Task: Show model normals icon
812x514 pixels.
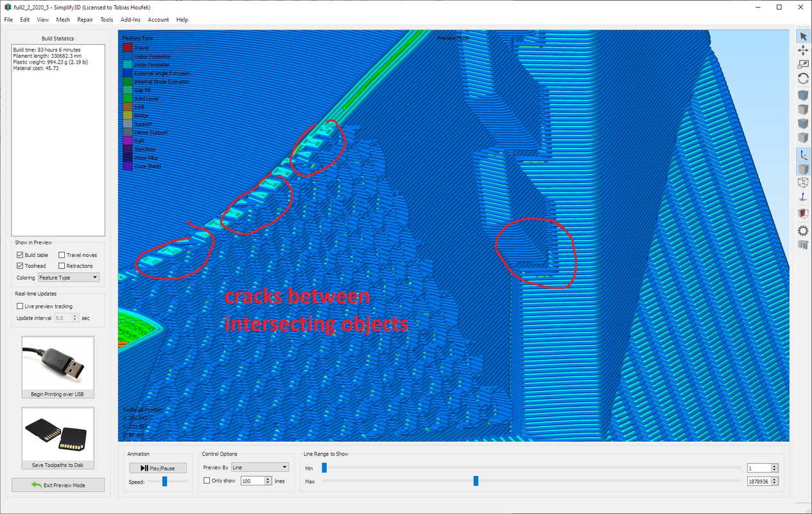Action: click(x=802, y=197)
